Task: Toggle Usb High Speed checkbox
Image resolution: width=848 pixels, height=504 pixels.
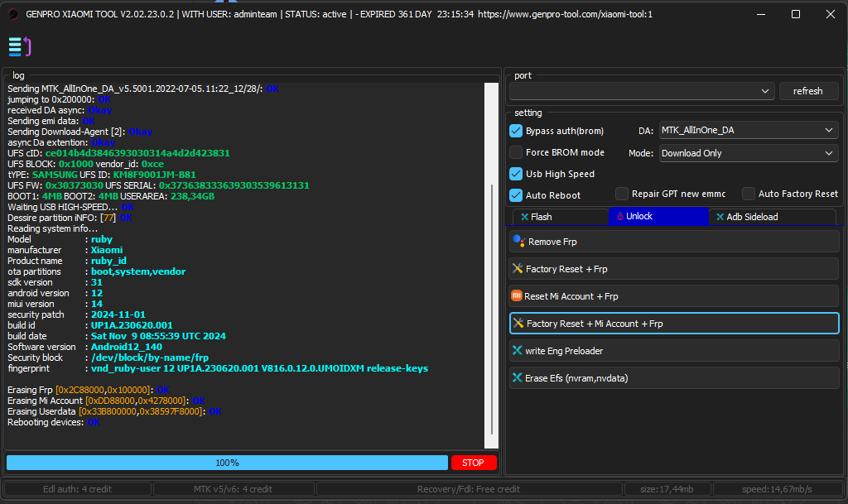Action: click(x=516, y=174)
